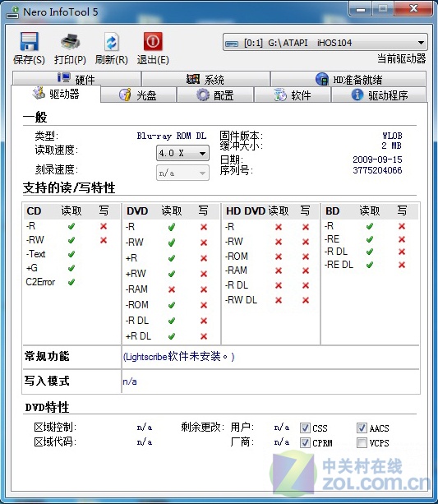This screenshot has width=438, height=504.
Task: Click the HD Ready tab's globe icon
Action: (321, 79)
